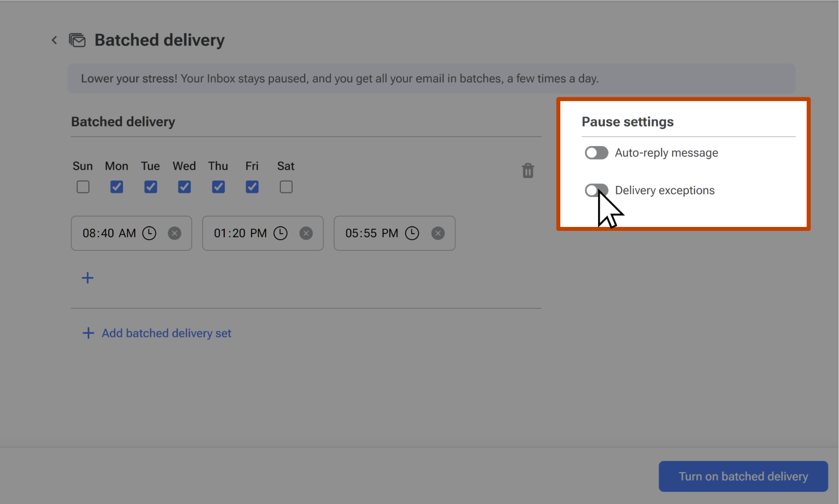Enable the Auto-reply message toggle

coord(596,153)
